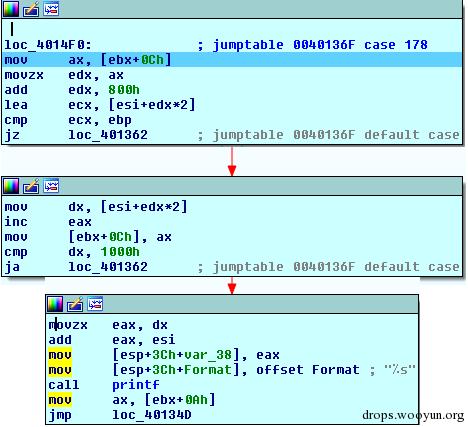Click group-nodes icon on middle node header
Screen dimensions: 468x427
(x=51, y=186)
